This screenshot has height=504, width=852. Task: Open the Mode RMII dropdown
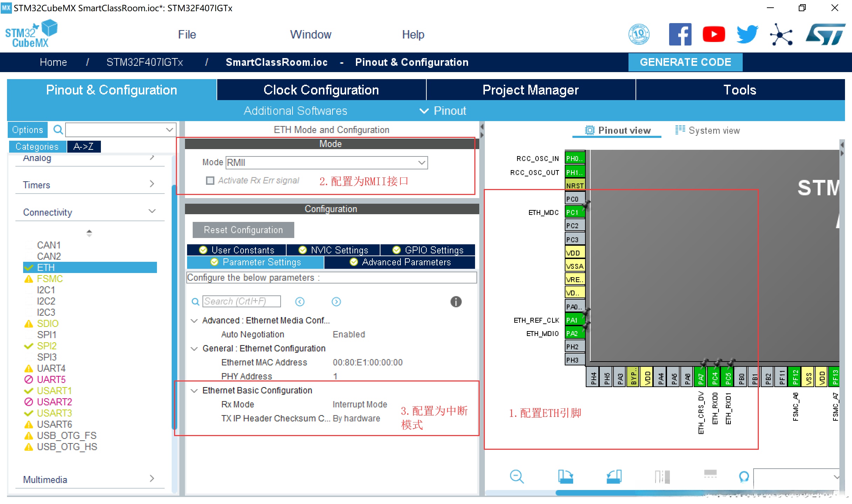pos(421,162)
